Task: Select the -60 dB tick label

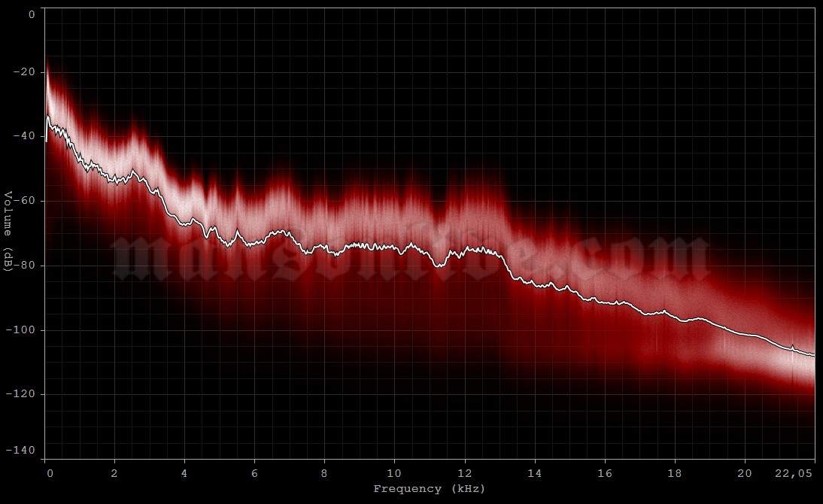Action: [26, 201]
